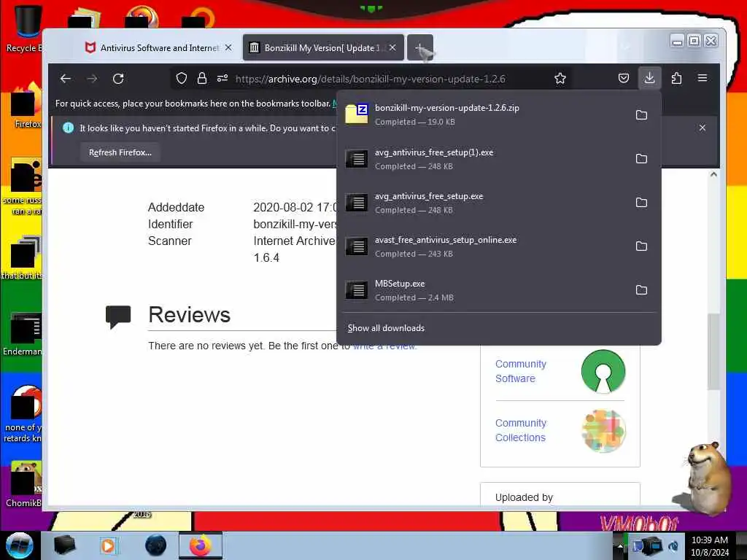Click the page vertical scrollbar thumb
The width and height of the screenshot is (747, 560).
[713, 351]
